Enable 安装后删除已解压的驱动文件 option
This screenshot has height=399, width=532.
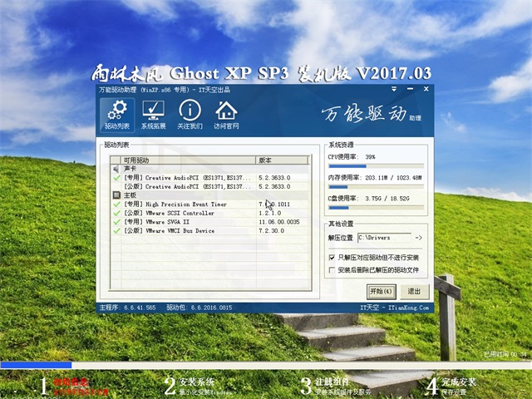332,270
